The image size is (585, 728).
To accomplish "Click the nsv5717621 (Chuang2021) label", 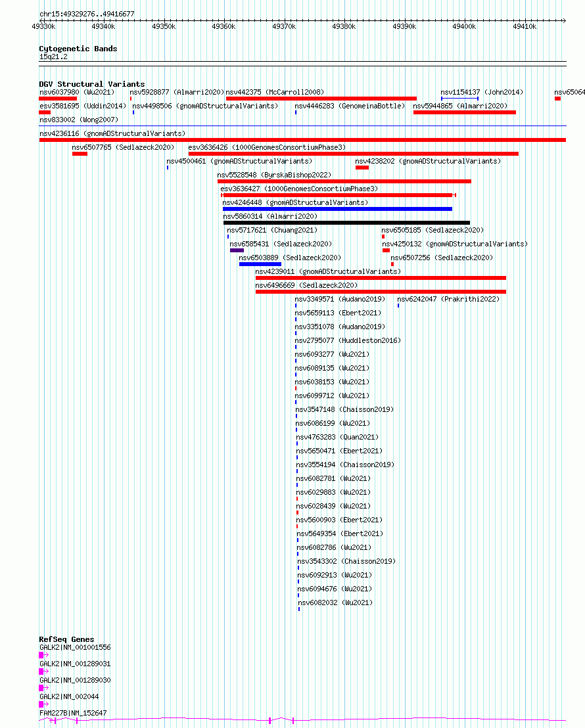I will 272,230.
